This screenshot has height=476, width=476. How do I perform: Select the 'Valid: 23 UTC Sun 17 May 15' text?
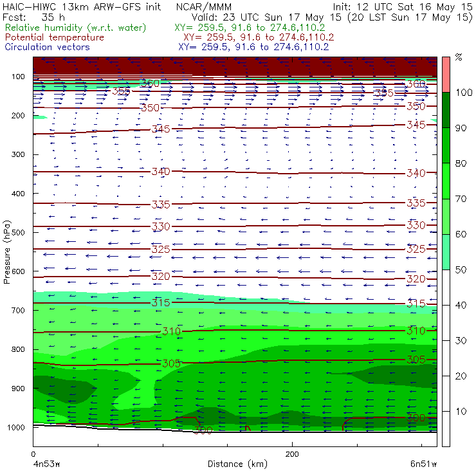(x=266, y=17)
